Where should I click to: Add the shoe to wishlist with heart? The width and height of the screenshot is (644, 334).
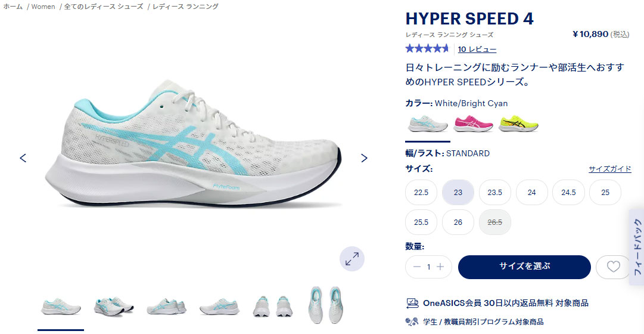(x=613, y=267)
